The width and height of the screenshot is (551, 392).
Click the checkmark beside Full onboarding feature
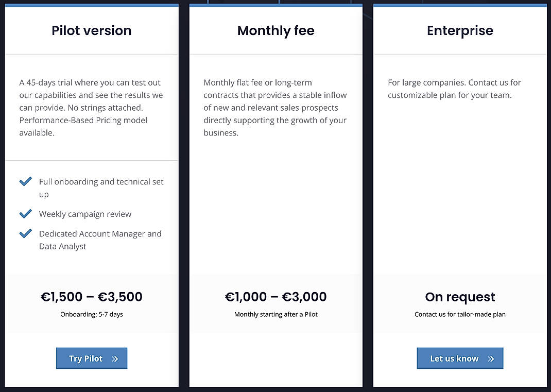click(x=25, y=181)
